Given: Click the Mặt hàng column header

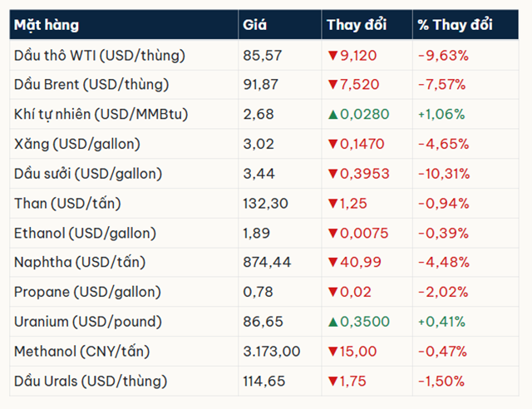Looking at the screenshot, I should [47, 25].
